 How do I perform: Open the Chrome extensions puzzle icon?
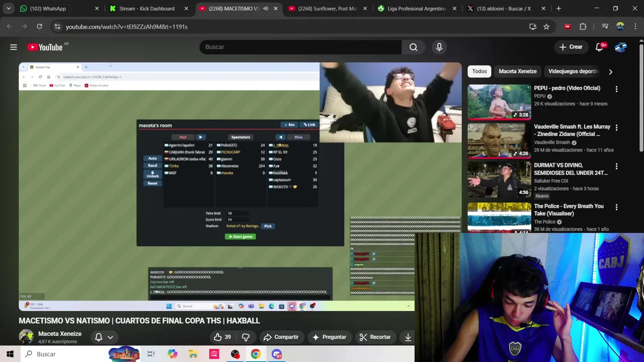pos(583,27)
